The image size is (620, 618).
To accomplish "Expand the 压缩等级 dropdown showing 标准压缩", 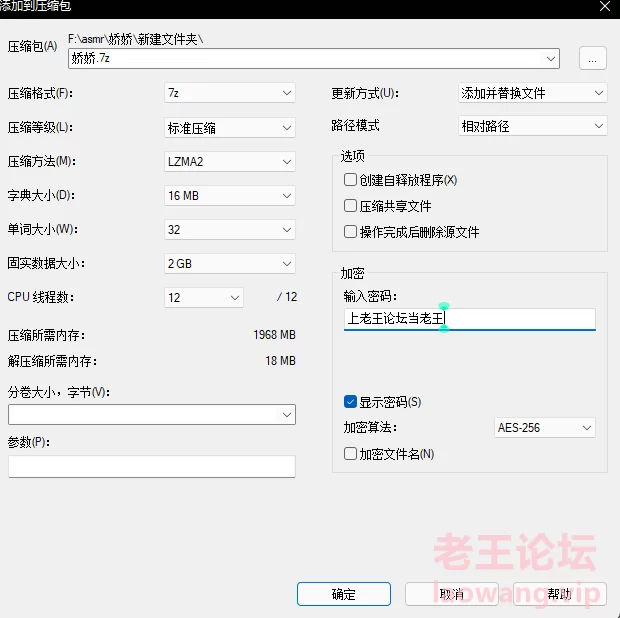I will coord(230,128).
